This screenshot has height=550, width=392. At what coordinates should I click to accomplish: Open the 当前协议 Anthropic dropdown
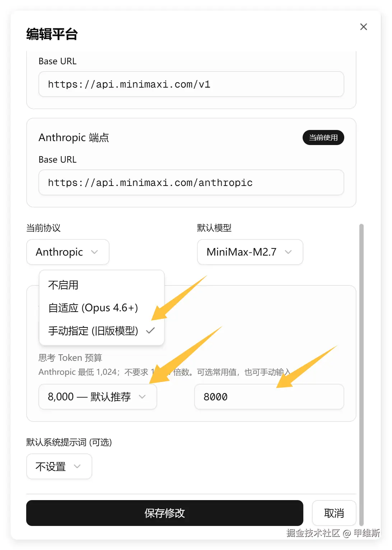pos(68,252)
